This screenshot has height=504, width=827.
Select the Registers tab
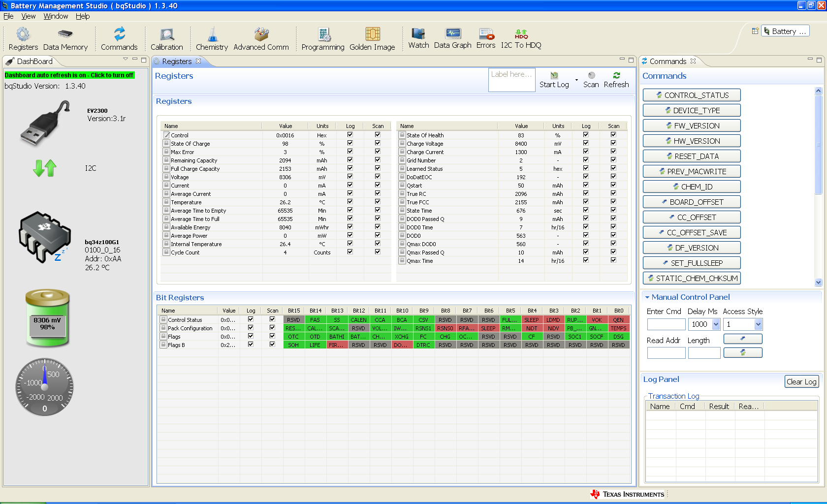177,62
